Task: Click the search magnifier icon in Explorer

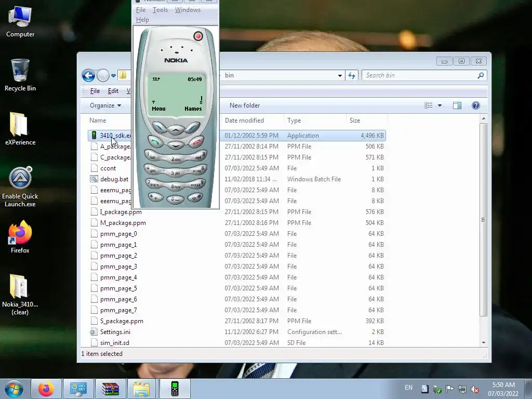Action: pos(481,75)
